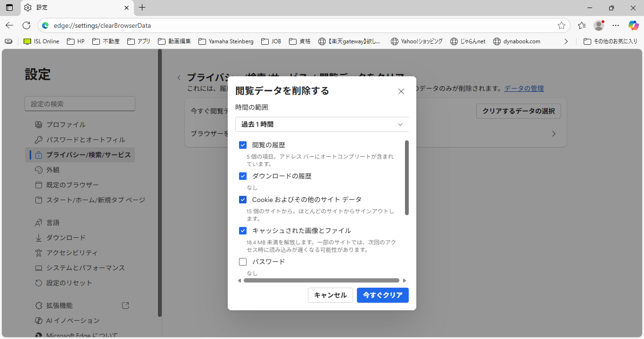Open the Copilot icon in toolbar

[633, 25]
